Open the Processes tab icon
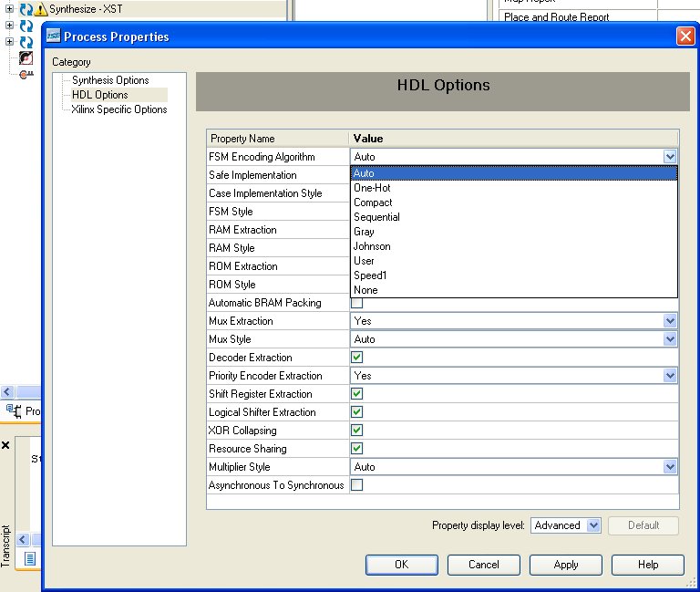 pyautogui.click(x=15, y=410)
